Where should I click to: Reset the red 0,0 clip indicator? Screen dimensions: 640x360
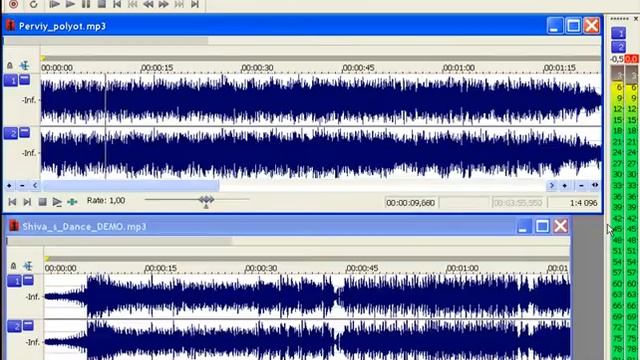(631, 59)
